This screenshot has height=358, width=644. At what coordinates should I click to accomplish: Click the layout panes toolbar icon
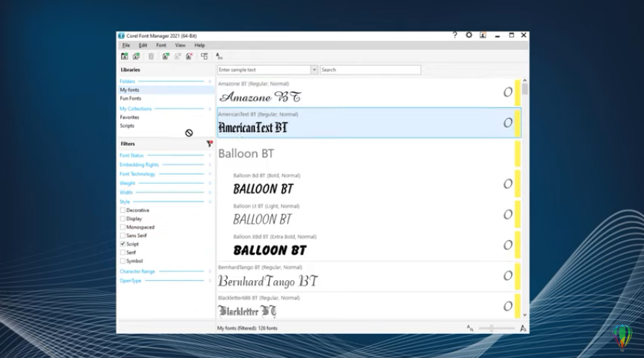point(204,56)
